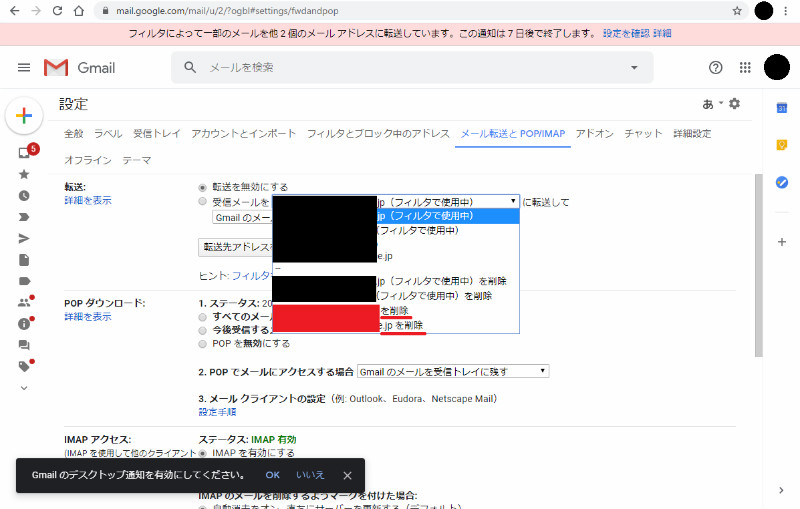
Task: Open the Gmail main menu hamburger icon
Action: [x=24, y=67]
